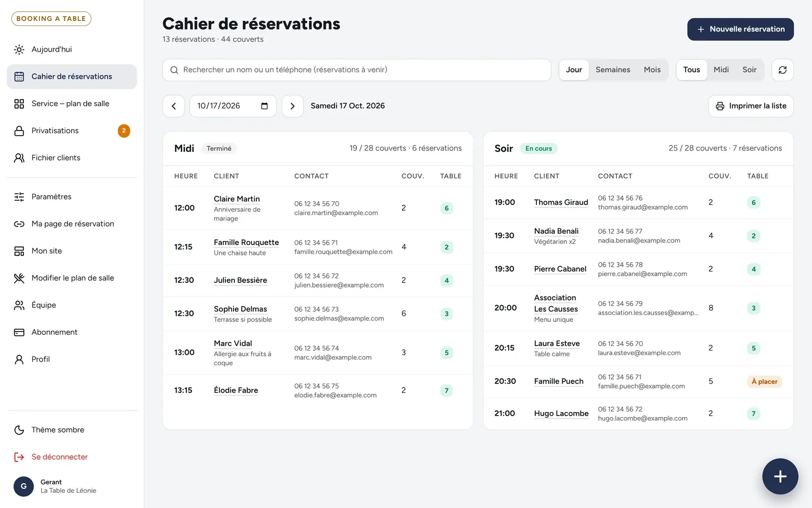
Task: Click Nouvelle réservation button
Action: tap(740, 29)
